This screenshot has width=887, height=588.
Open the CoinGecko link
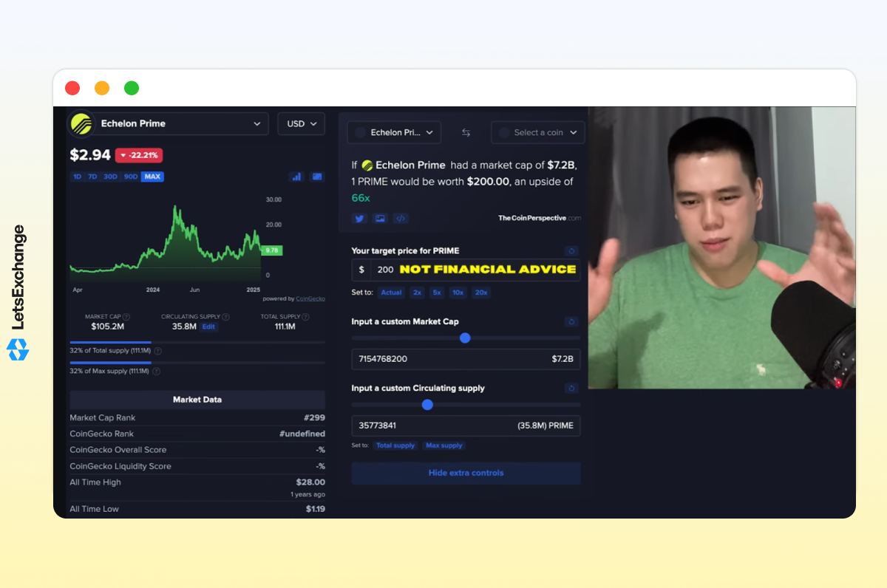(x=310, y=298)
